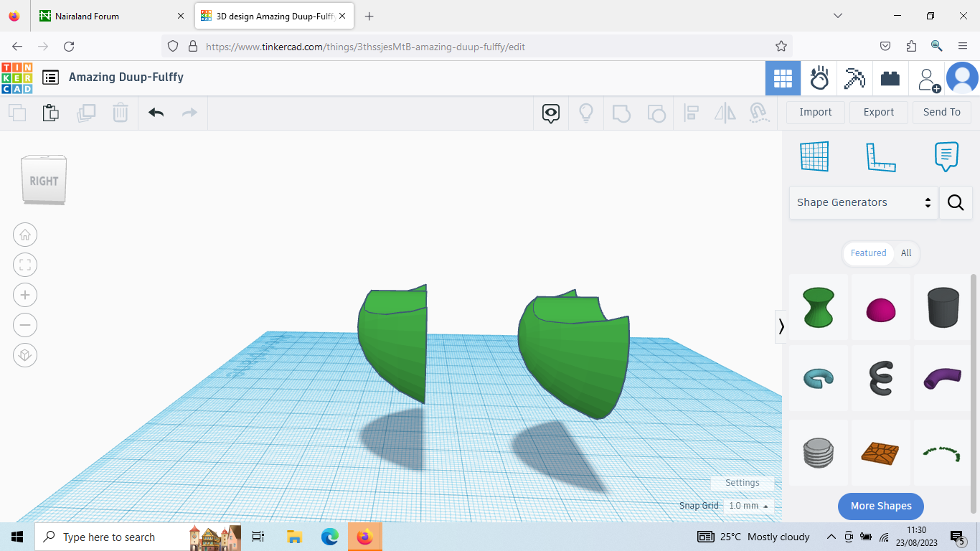Viewport: 980px width, 551px height.
Task: Toggle perspective view in left sidebar
Action: click(25, 354)
